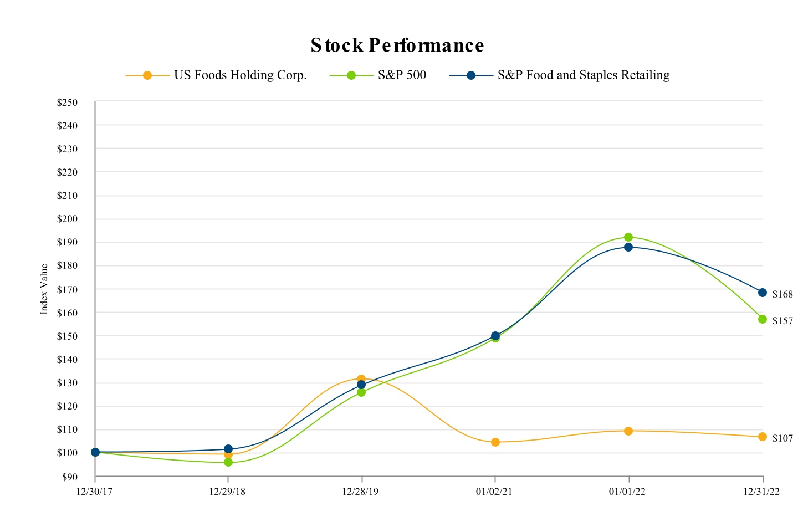Click the Index Value y-axis title
Viewport: 798px width, 532px height.
pyautogui.click(x=44, y=289)
